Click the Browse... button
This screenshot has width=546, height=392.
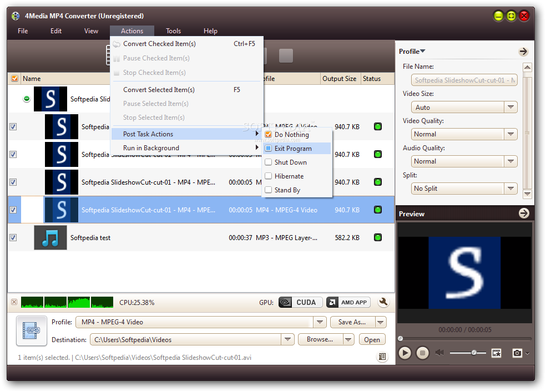[320, 339]
